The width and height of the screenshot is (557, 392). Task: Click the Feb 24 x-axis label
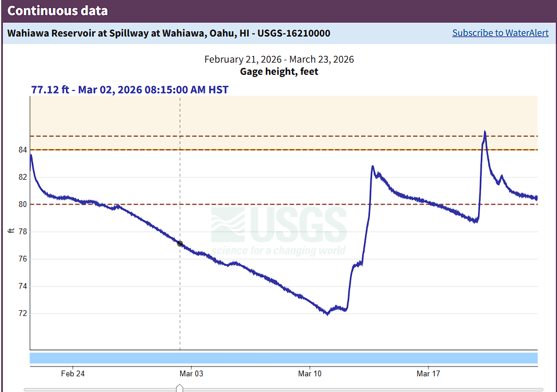[x=72, y=374]
